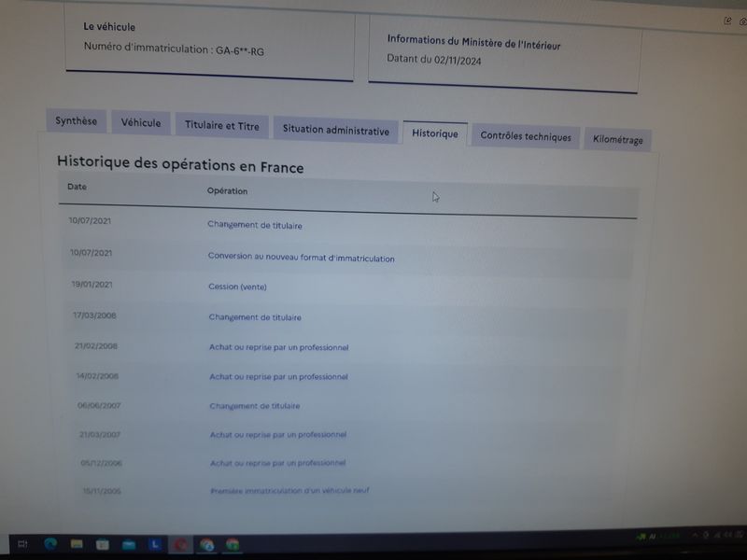
Task: Open the Kilométrage tab
Action: click(x=617, y=139)
